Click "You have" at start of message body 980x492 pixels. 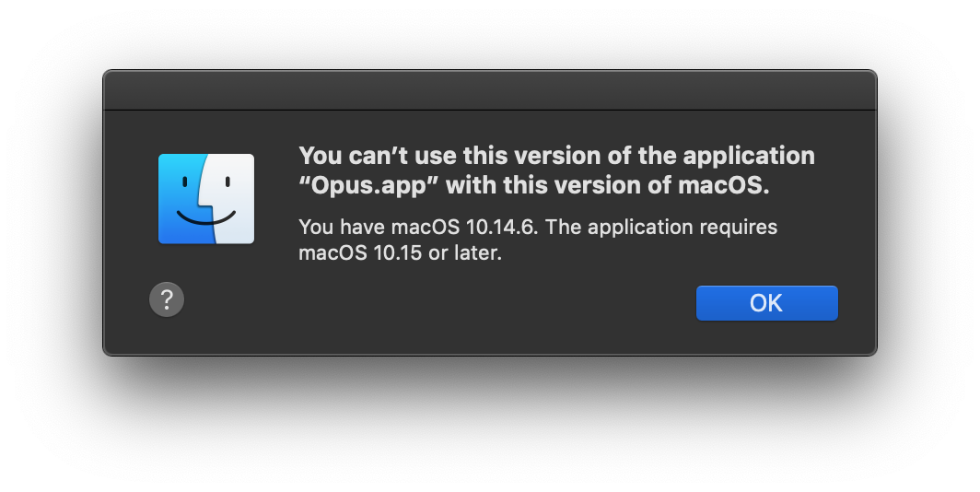[342, 227]
